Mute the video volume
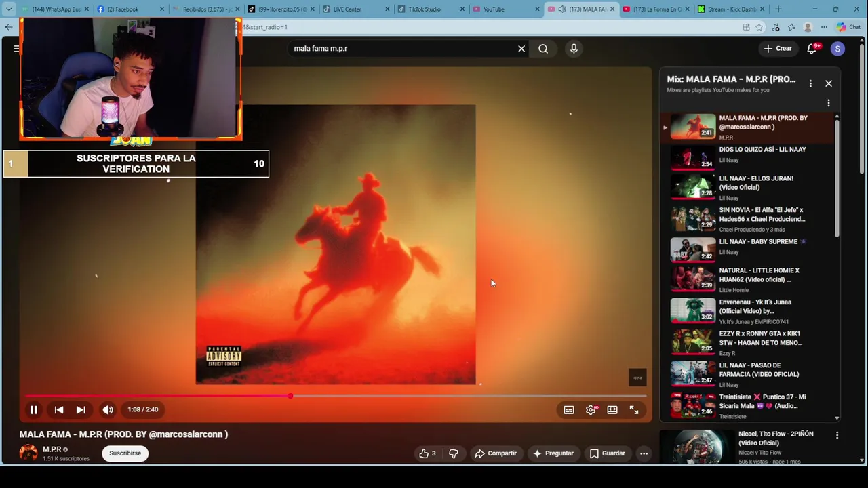 point(108,409)
